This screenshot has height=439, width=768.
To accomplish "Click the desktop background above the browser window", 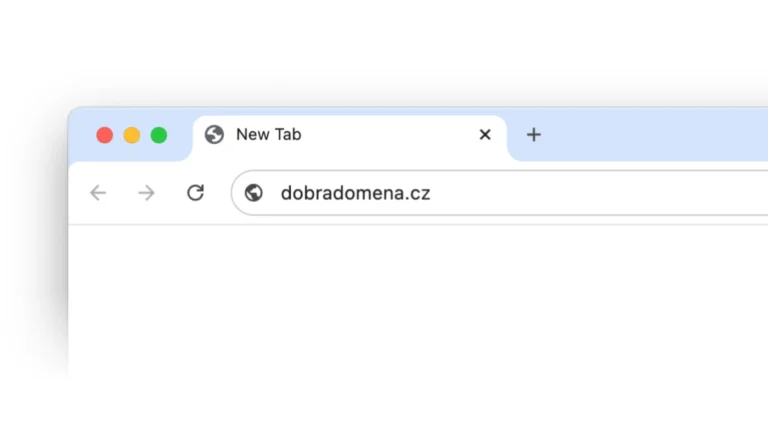I will coord(400,50).
